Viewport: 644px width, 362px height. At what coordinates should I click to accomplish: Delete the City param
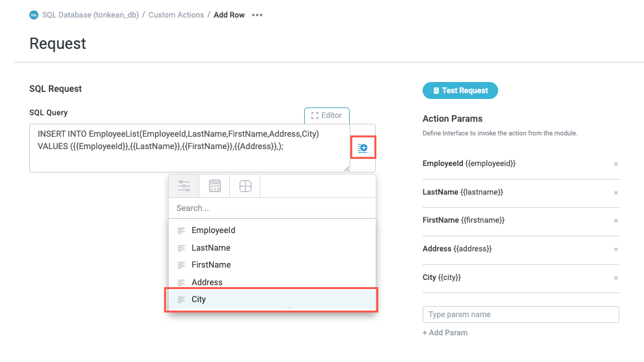(x=615, y=278)
